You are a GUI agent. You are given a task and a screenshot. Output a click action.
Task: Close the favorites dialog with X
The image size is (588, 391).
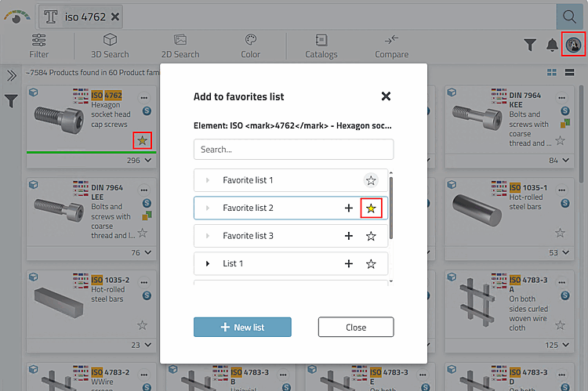point(386,96)
